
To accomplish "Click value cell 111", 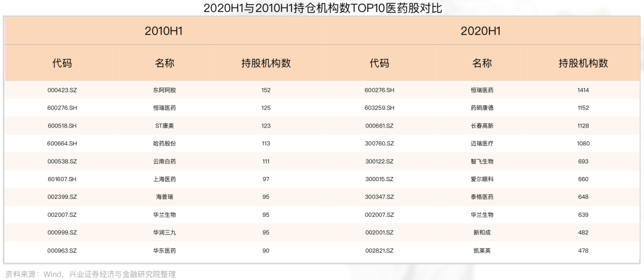I will [266, 161].
